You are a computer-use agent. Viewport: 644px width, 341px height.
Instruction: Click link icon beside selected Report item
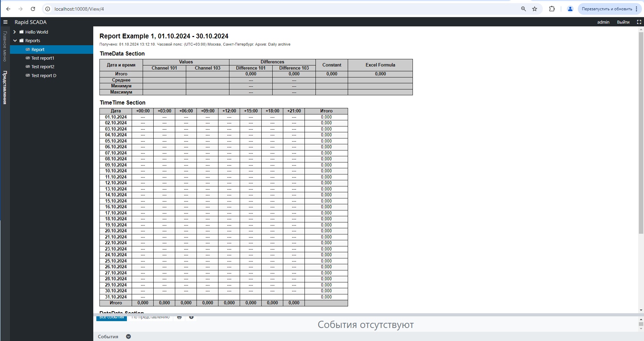[x=28, y=49]
